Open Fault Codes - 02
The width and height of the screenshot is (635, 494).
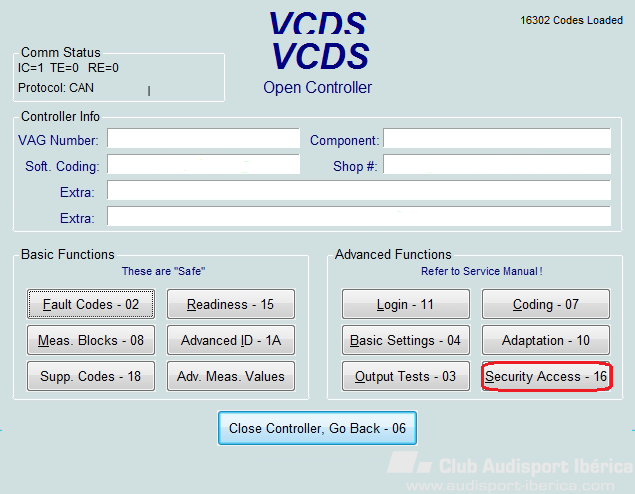tap(91, 304)
